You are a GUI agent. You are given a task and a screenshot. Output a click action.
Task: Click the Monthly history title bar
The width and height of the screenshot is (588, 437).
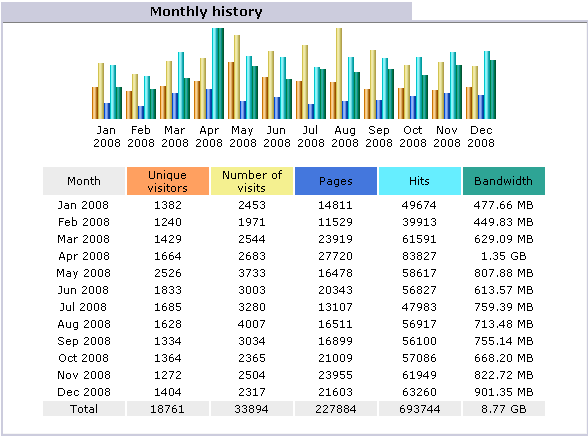(206, 11)
